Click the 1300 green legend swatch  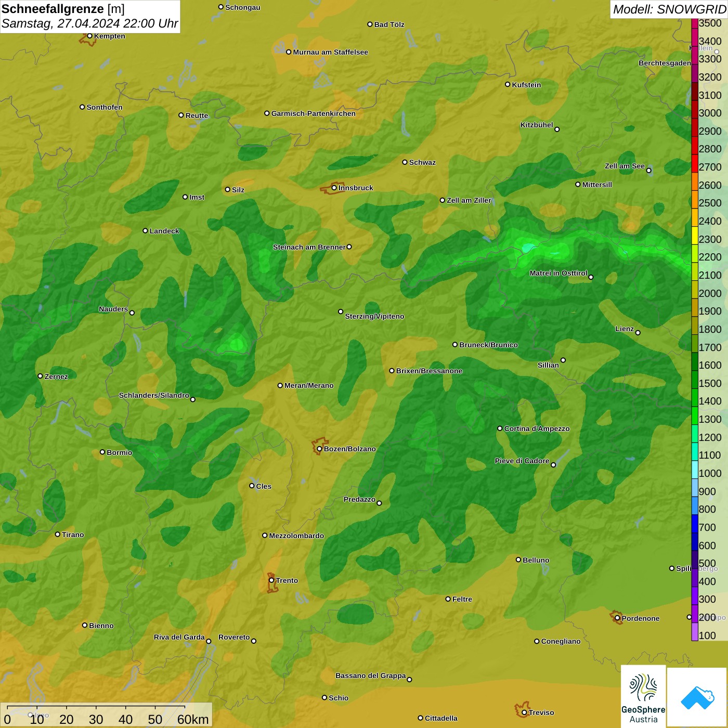694,415
